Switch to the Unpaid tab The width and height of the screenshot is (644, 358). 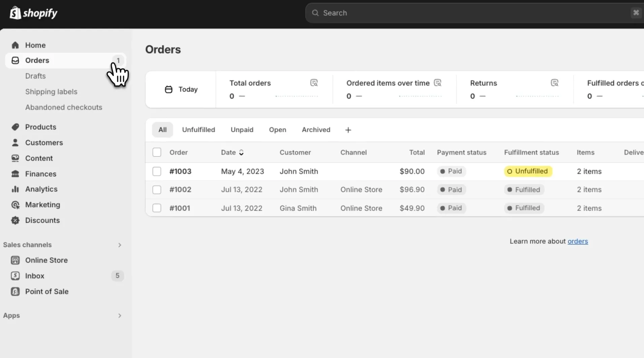pos(242,130)
